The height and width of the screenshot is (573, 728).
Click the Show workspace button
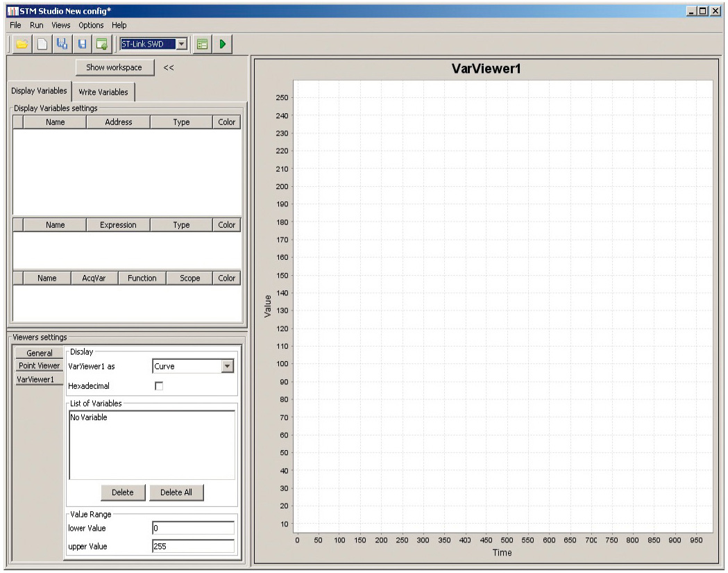[115, 67]
